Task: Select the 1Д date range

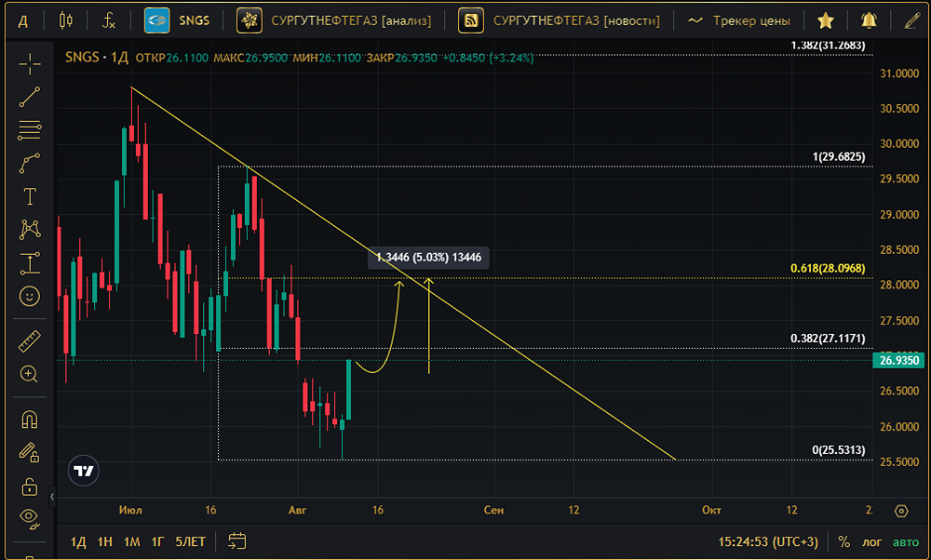Action: click(78, 541)
